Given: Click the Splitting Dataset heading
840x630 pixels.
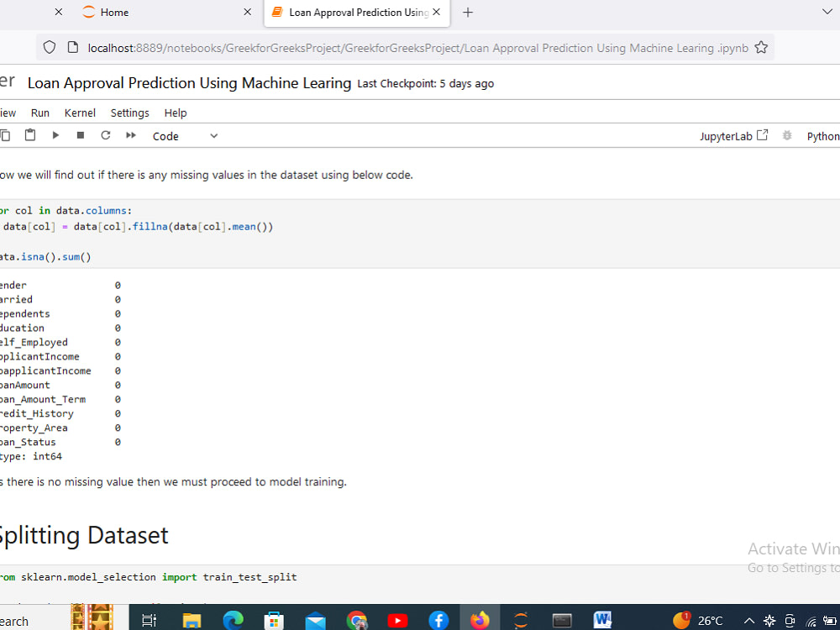Looking at the screenshot, I should [83, 535].
